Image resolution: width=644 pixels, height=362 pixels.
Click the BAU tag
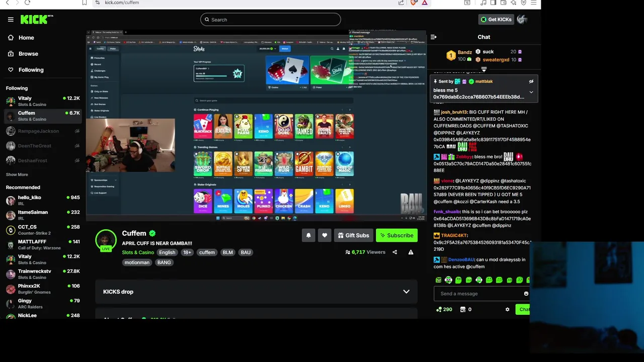[246, 252]
